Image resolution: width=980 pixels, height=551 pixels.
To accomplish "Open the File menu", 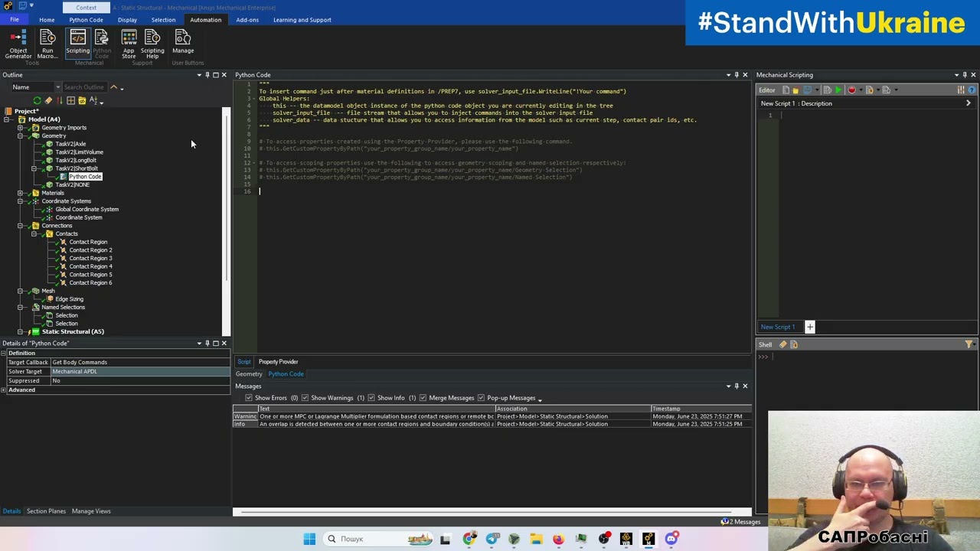I will (15, 20).
